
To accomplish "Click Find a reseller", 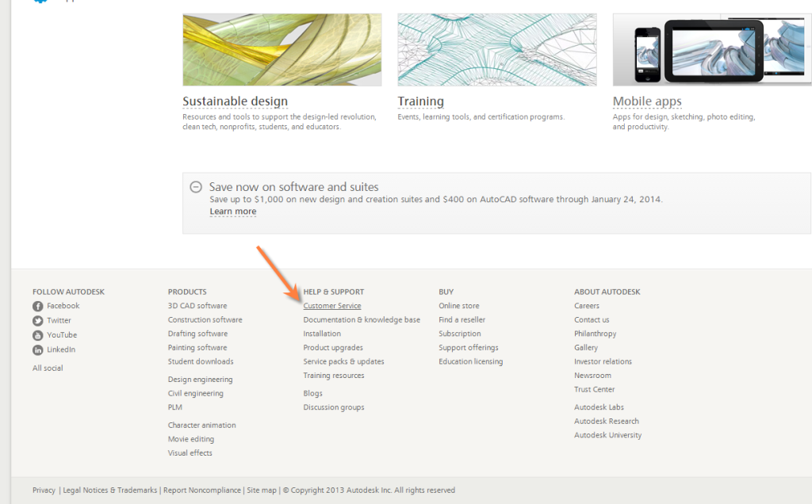I will (x=462, y=320).
